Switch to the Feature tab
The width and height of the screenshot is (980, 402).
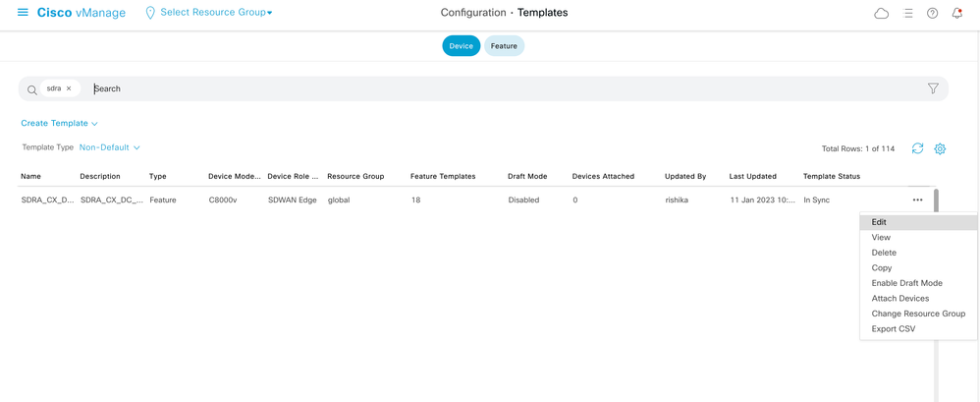tap(504, 46)
